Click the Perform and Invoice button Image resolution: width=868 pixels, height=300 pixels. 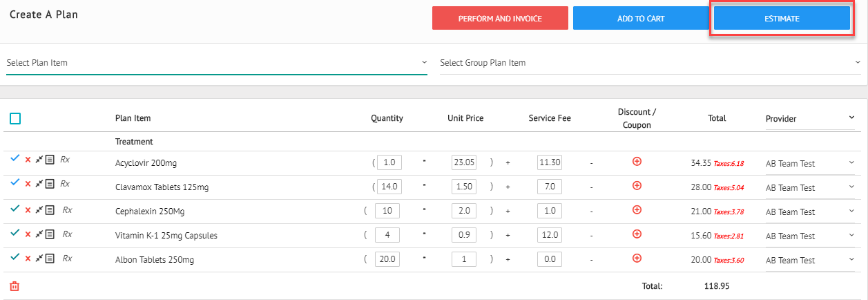tap(500, 19)
